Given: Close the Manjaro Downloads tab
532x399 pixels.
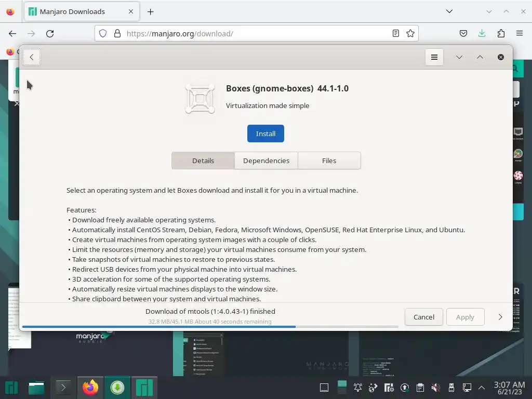Looking at the screenshot, I should [x=131, y=11].
